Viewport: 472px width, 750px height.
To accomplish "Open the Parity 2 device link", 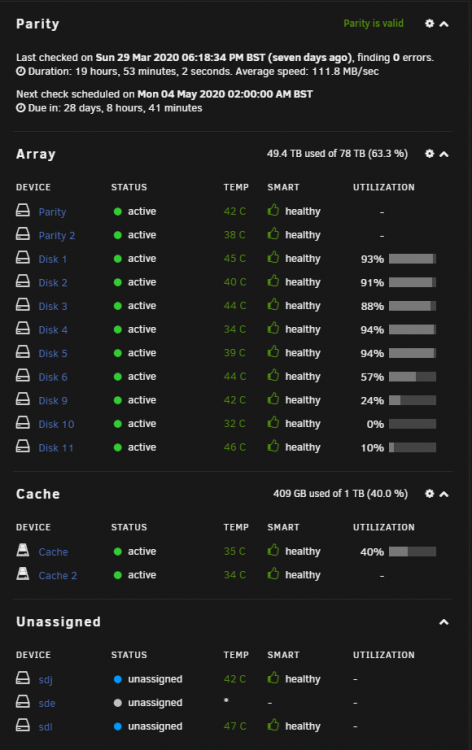I will point(56,235).
